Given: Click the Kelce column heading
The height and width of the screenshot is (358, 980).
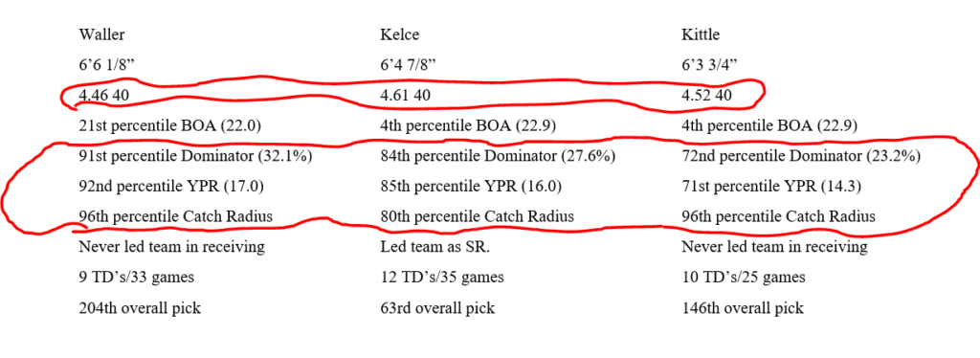Looking at the screenshot, I should pyautogui.click(x=401, y=35).
